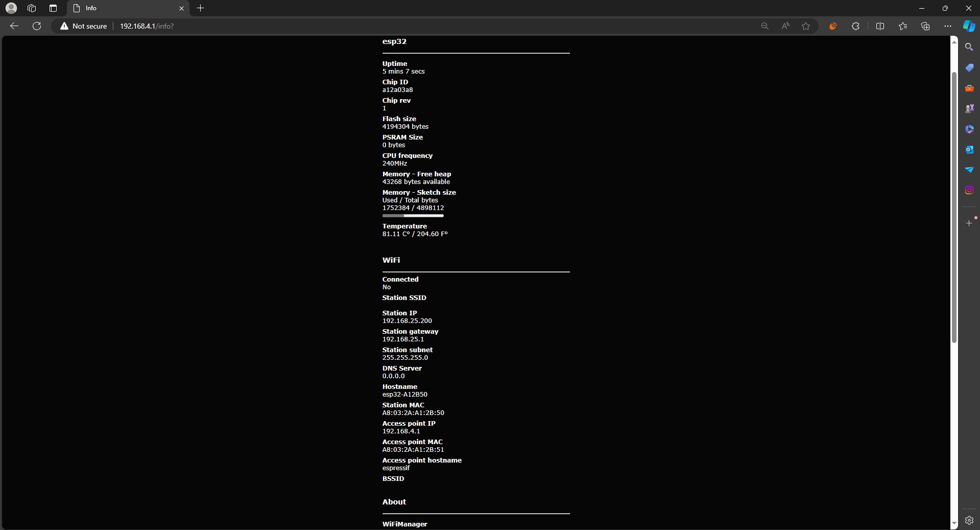980x530 pixels.
Task: Open the Copilot sidebar
Action: 969,26
